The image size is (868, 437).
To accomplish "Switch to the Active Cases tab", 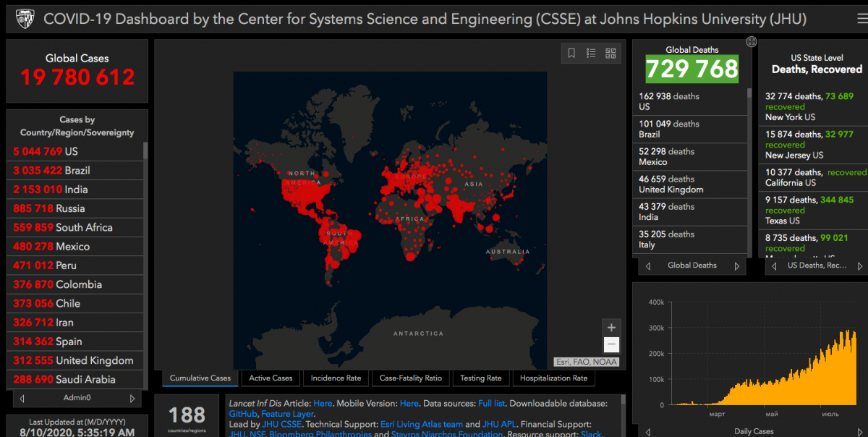I will 271,378.
